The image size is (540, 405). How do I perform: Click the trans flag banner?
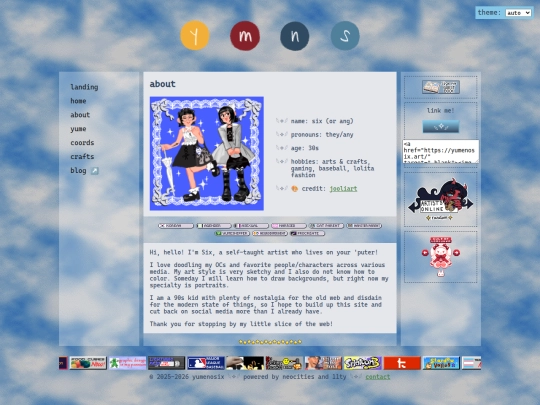(471, 363)
